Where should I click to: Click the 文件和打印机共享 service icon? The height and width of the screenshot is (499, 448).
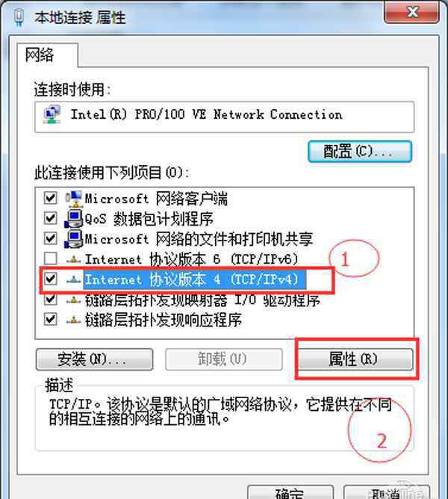point(74,239)
